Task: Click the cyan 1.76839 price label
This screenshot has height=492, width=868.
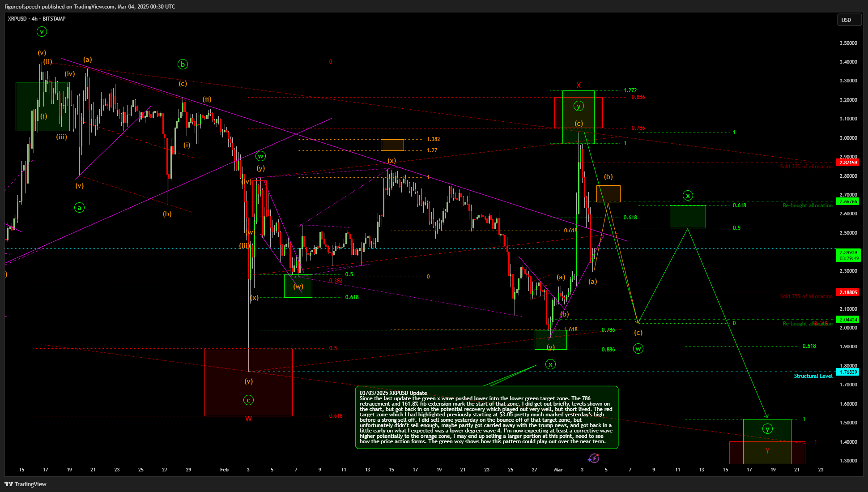Action: click(x=848, y=372)
